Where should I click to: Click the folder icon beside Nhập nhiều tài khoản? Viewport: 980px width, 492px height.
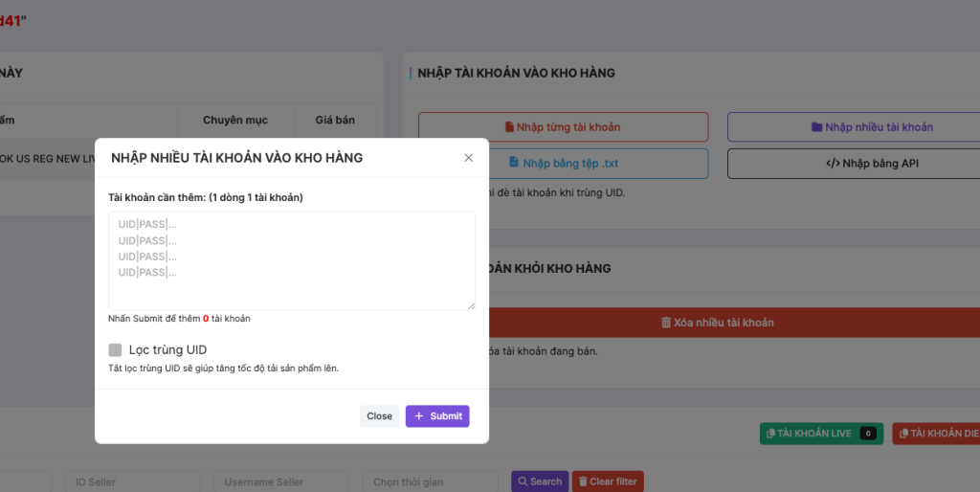click(x=817, y=127)
